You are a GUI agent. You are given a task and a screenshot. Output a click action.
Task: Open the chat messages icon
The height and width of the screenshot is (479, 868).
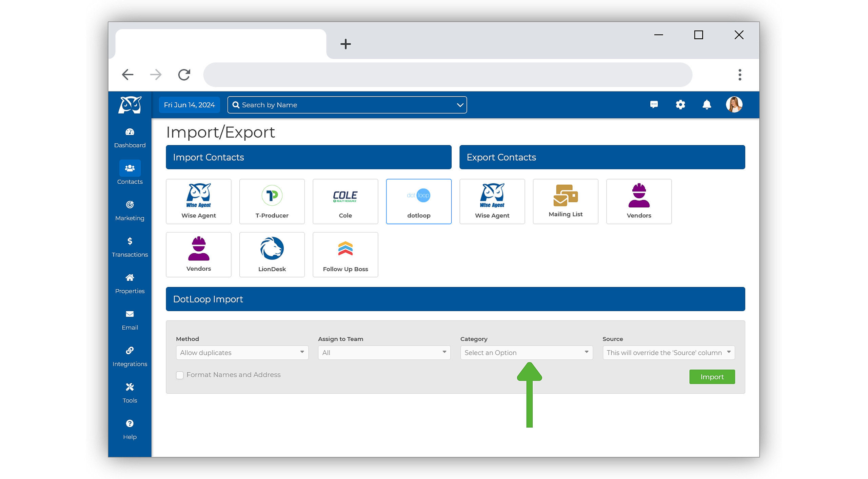(654, 104)
